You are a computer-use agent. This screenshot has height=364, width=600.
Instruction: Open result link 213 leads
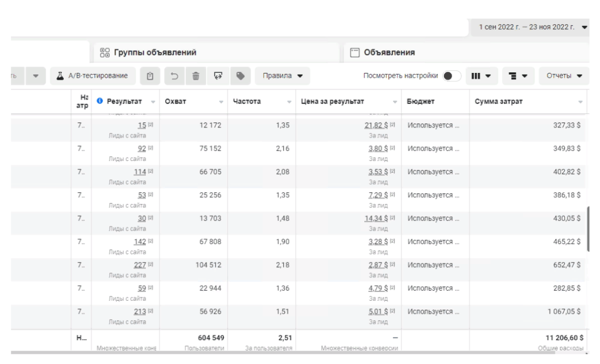click(139, 312)
